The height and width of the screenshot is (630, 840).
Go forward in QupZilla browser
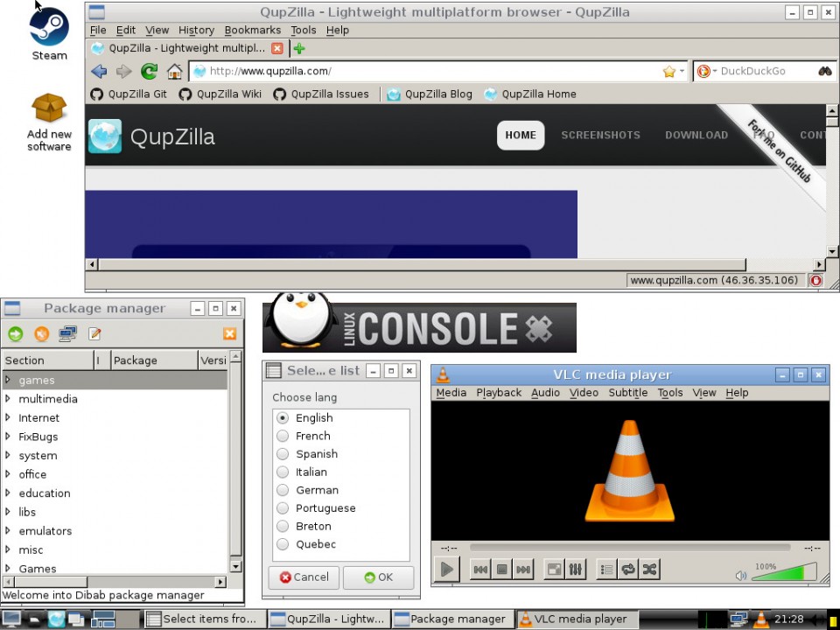(x=123, y=71)
